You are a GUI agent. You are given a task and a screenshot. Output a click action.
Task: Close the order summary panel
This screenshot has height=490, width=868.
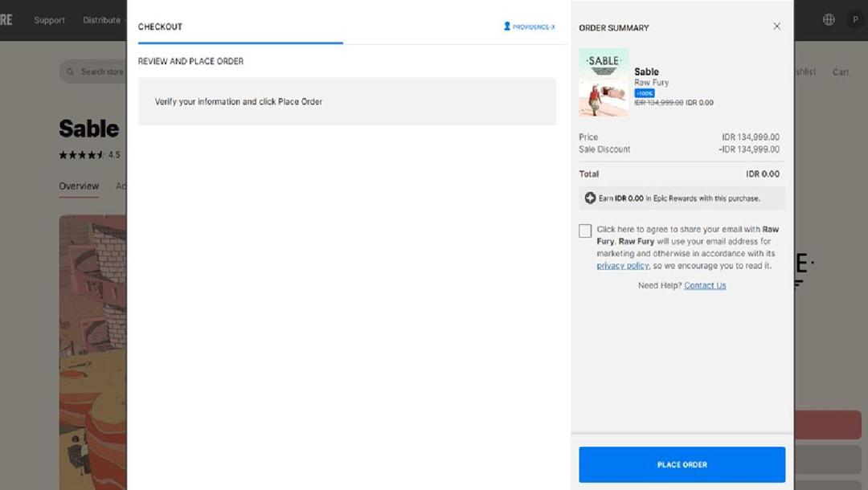pos(776,27)
